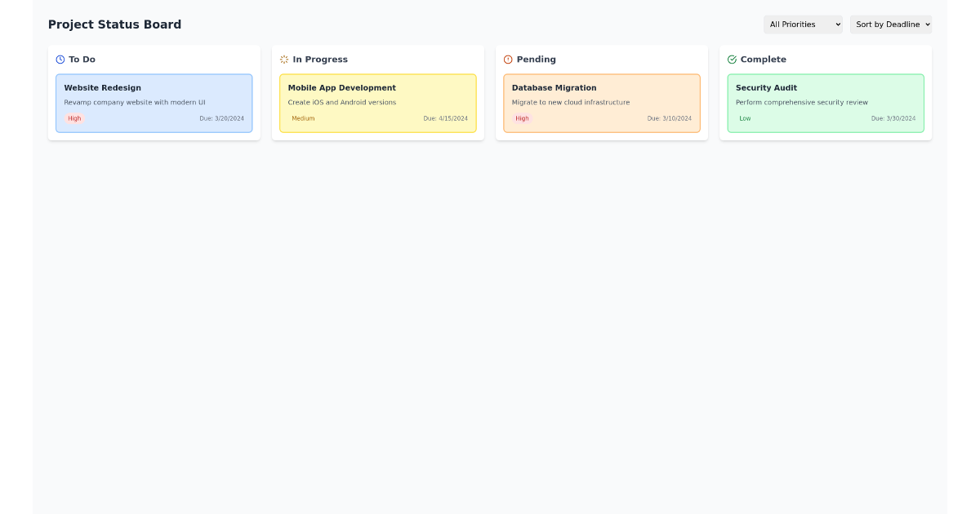Select the Low priority badge on Security Audit
Screen dimensions: 980x514
tap(745, 118)
